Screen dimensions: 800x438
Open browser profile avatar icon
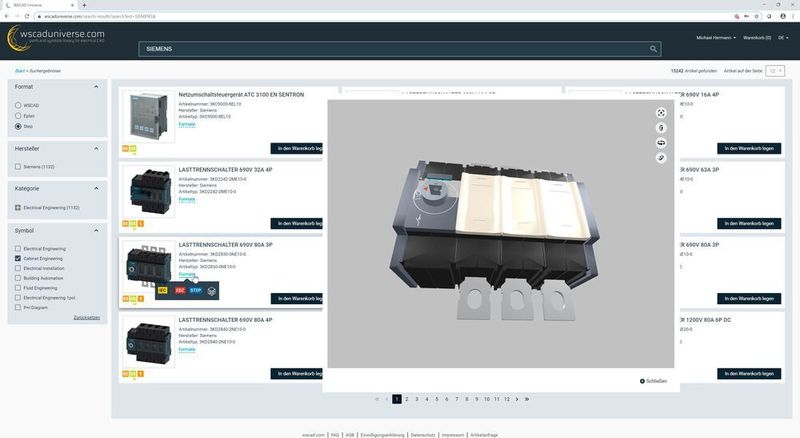coord(783,16)
